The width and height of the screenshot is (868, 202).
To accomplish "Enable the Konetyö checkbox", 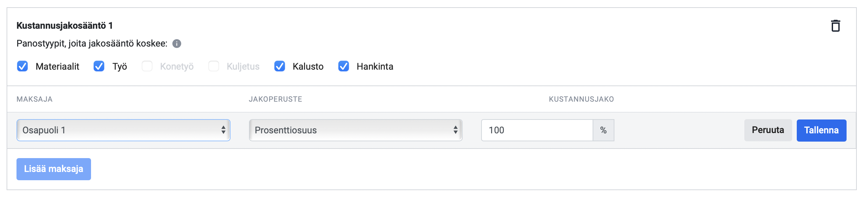I will 147,66.
